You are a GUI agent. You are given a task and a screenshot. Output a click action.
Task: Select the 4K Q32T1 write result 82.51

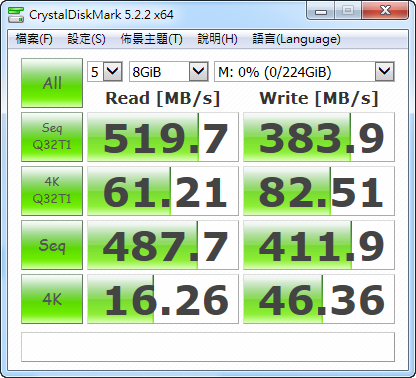click(x=319, y=191)
